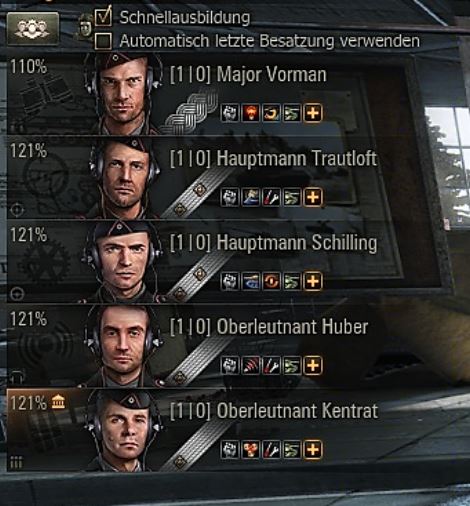Select explosion skill icon of Major Vorman

point(250,113)
